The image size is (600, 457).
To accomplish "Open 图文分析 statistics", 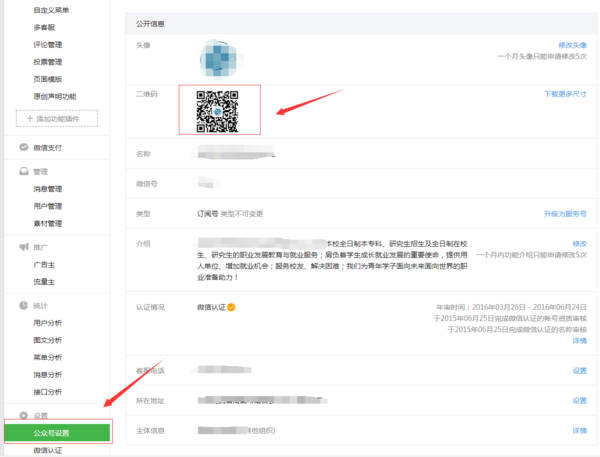I will (x=47, y=340).
